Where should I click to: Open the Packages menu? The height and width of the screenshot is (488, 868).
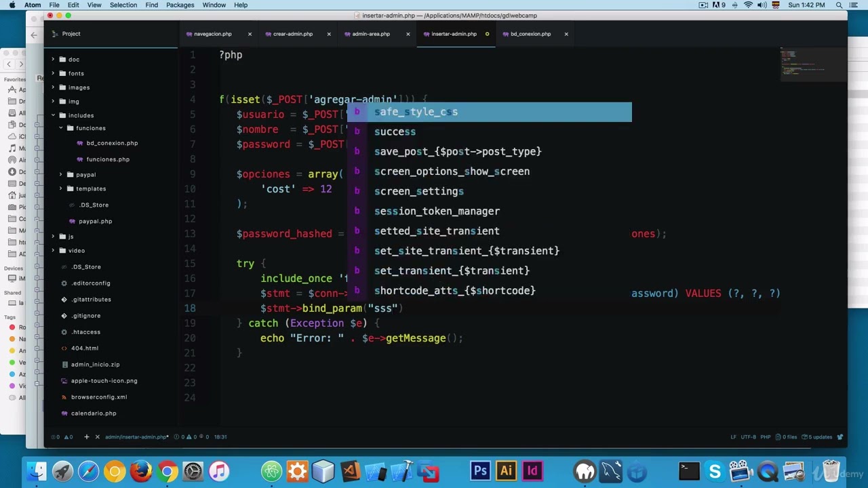click(x=180, y=5)
